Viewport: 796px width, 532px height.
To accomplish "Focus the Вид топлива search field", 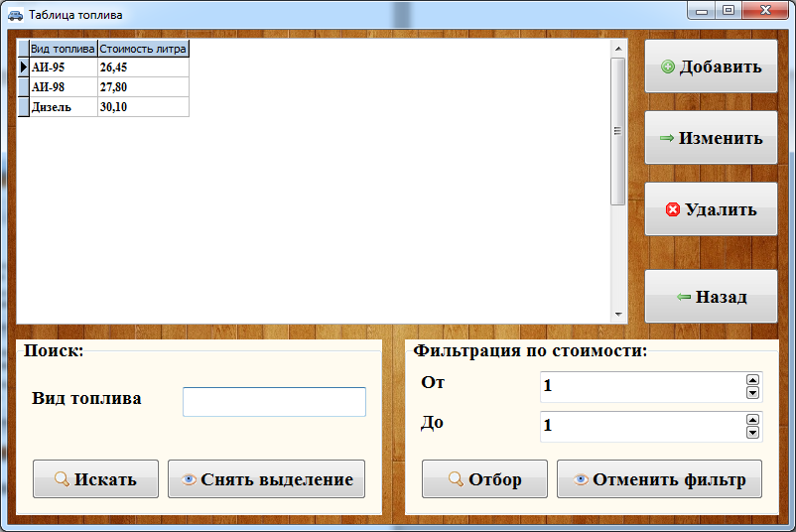I will [x=274, y=402].
